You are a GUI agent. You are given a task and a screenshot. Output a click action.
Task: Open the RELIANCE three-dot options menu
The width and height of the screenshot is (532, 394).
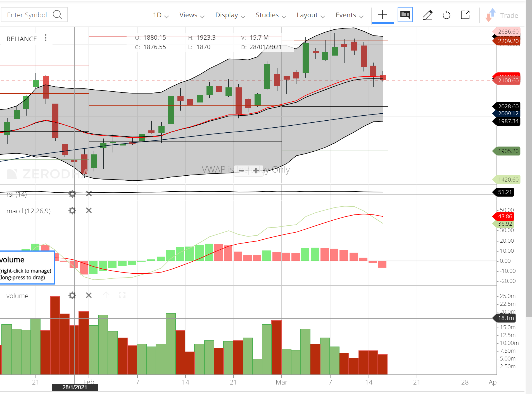point(45,38)
